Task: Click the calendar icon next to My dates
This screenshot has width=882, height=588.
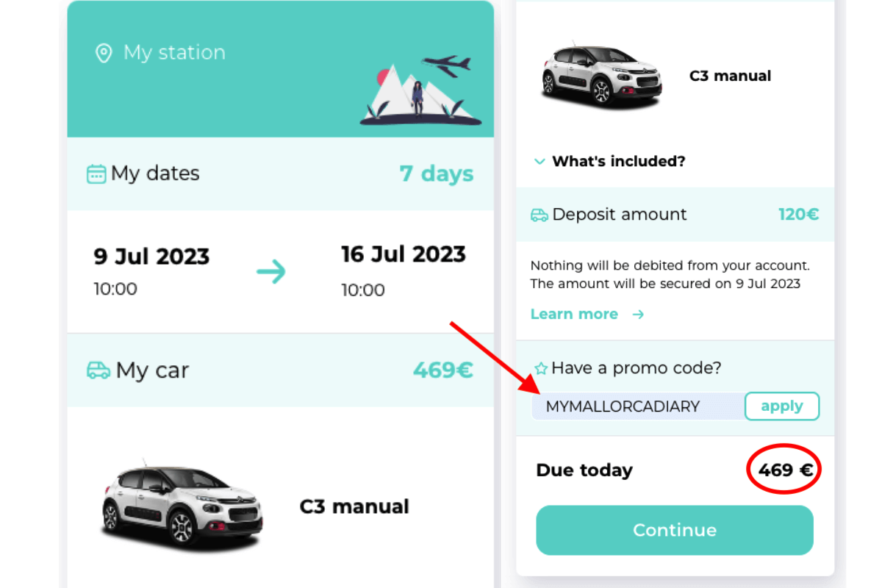Action: point(96,174)
